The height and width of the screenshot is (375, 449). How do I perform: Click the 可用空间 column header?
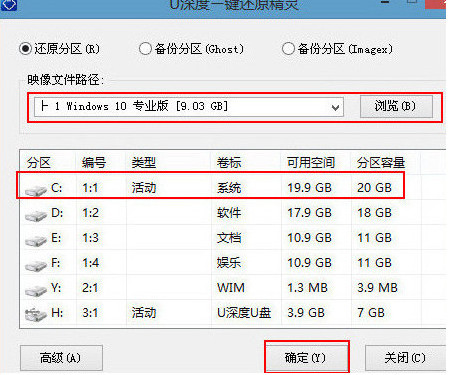[311, 163]
